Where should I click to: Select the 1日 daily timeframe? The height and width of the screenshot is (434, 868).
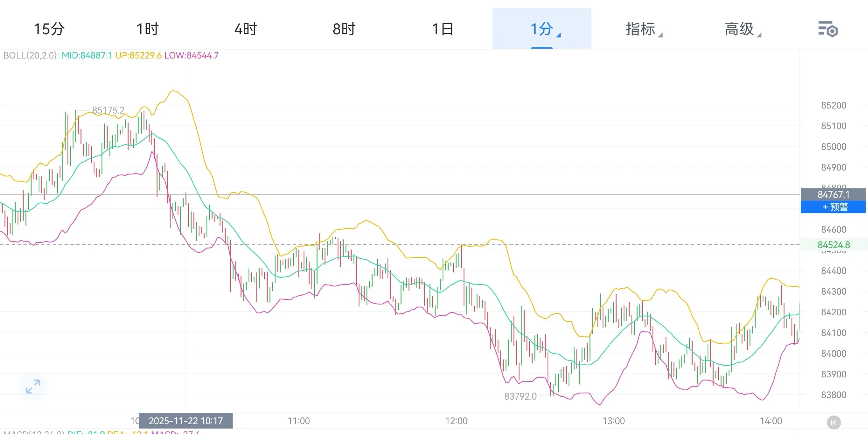[x=443, y=29]
